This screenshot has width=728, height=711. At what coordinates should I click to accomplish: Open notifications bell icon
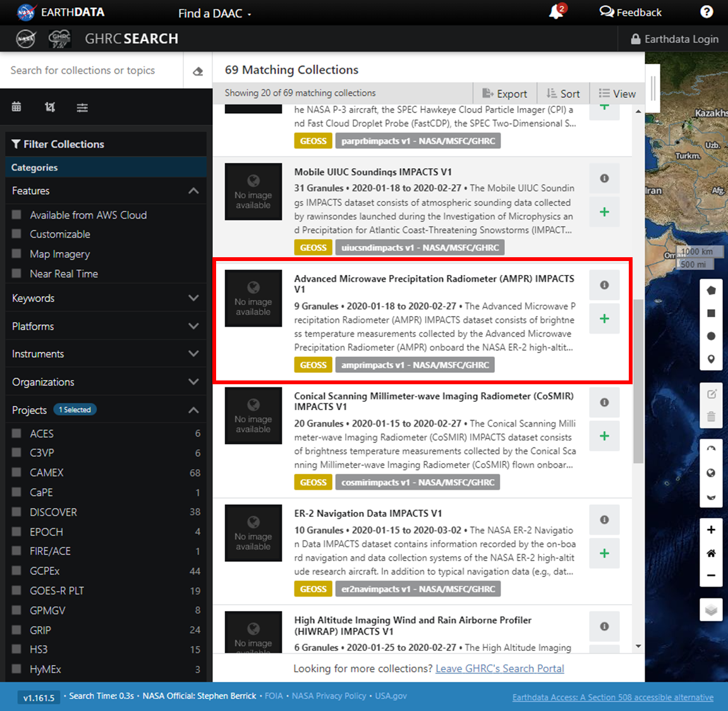coord(556,12)
